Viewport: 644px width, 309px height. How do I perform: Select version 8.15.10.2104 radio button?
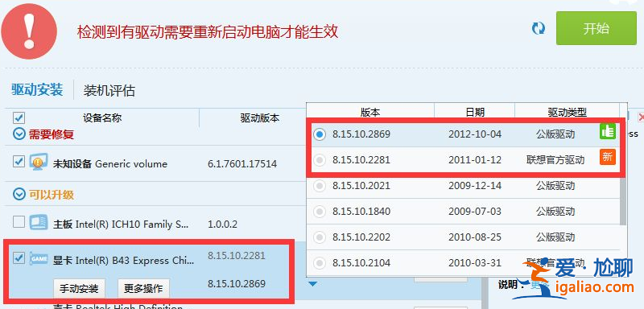pos(320,263)
